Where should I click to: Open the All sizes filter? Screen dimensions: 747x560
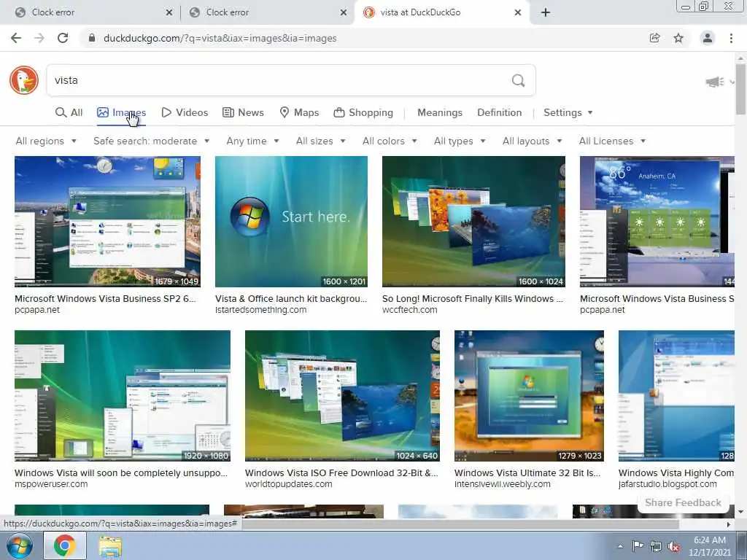click(x=321, y=141)
